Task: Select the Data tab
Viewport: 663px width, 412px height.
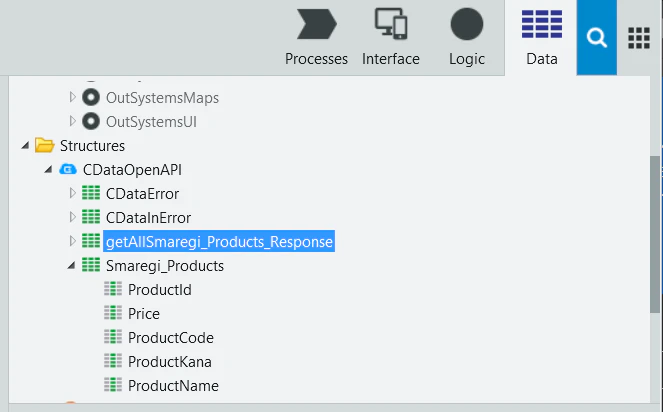Action: tap(542, 37)
